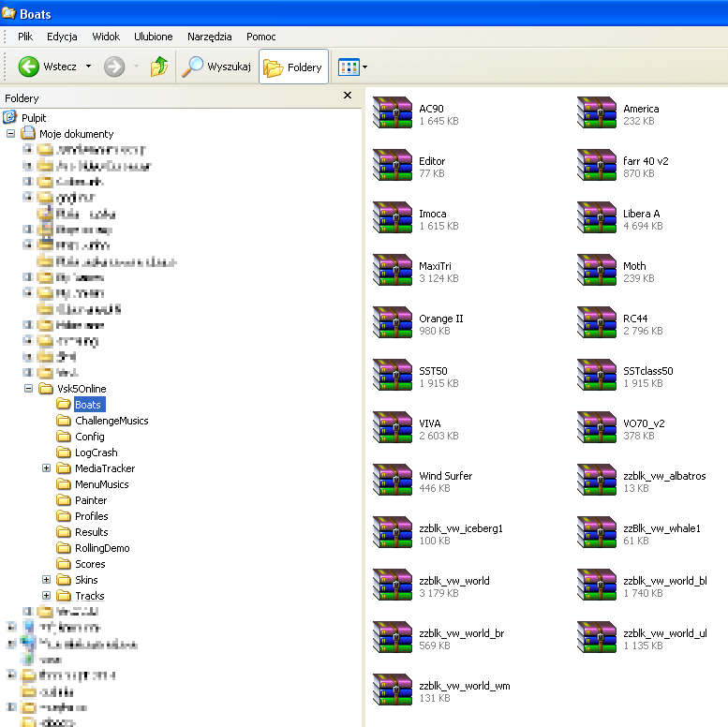Open the Views dropdown arrow

click(364, 67)
